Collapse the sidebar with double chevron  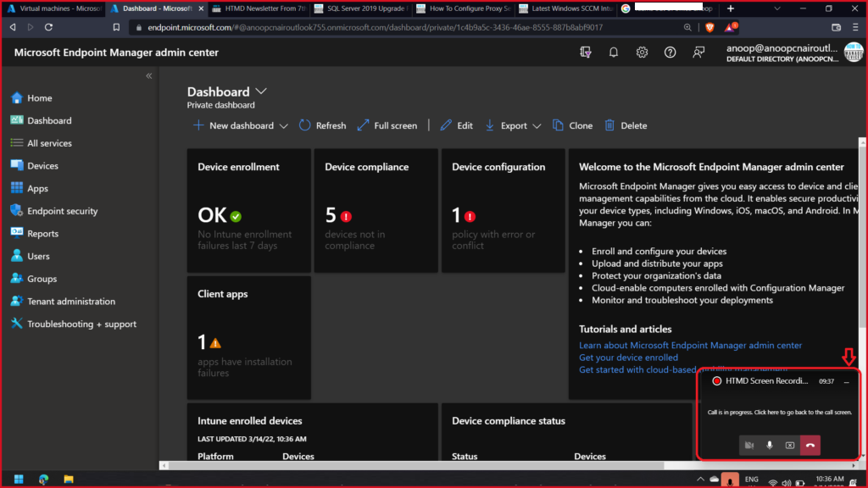coord(149,75)
